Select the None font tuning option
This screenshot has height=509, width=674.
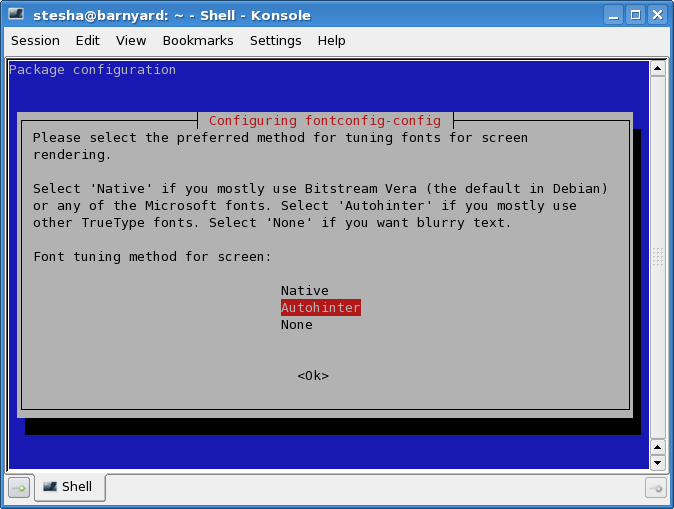click(297, 325)
